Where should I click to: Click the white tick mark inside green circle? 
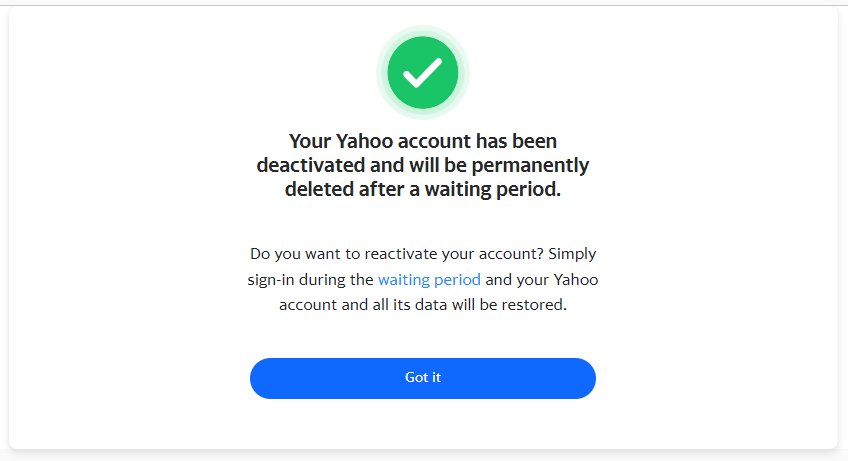point(423,73)
